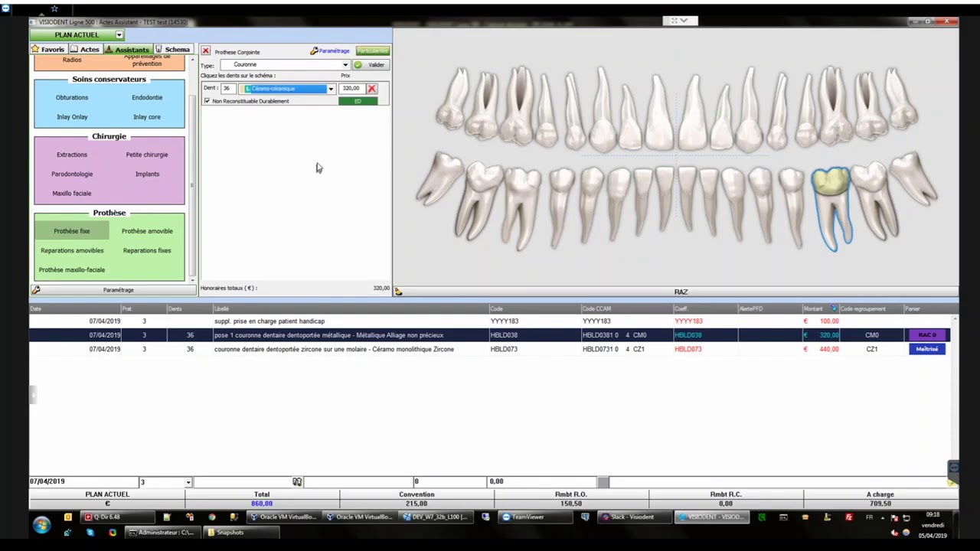The height and width of the screenshot is (551, 980).
Task: Click the red X to delete tooth 36 entry
Action: pos(372,89)
